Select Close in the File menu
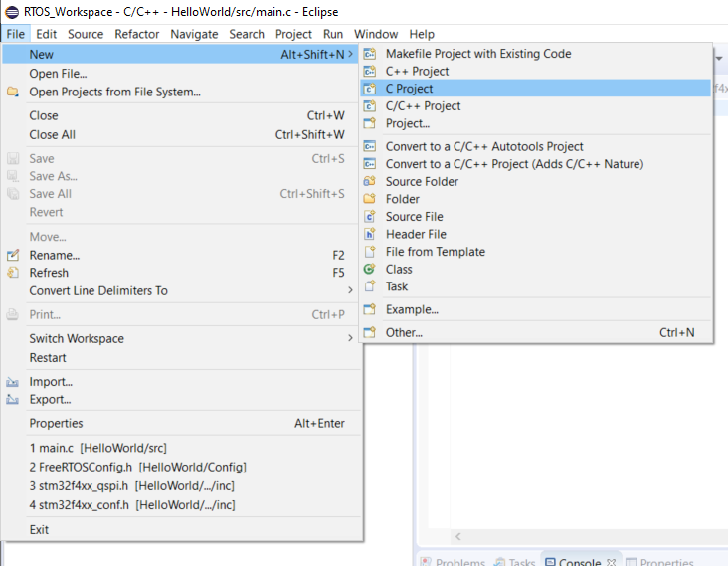728x566 pixels. (180, 115)
